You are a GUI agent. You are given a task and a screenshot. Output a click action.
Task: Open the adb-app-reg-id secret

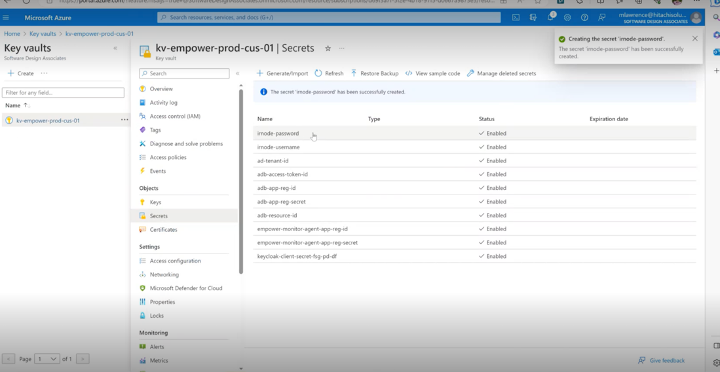[x=276, y=188]
